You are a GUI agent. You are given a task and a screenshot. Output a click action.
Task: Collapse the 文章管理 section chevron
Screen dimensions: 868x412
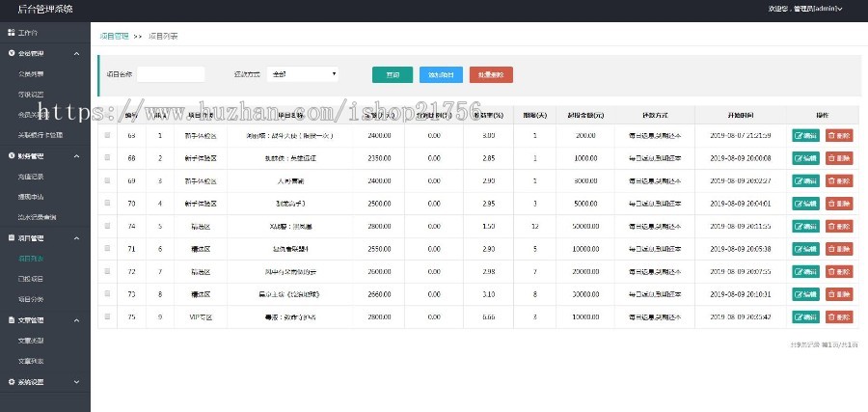(76, 320)
